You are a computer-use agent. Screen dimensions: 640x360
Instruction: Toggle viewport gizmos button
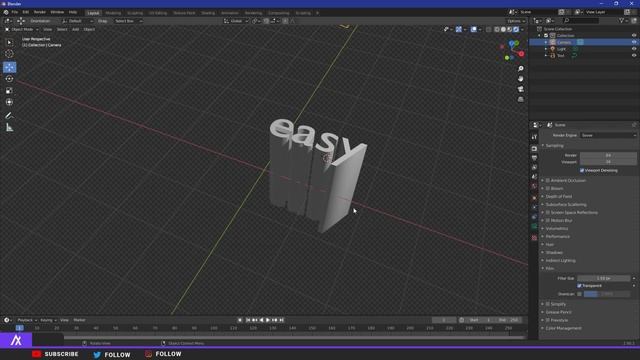[459, 29]
